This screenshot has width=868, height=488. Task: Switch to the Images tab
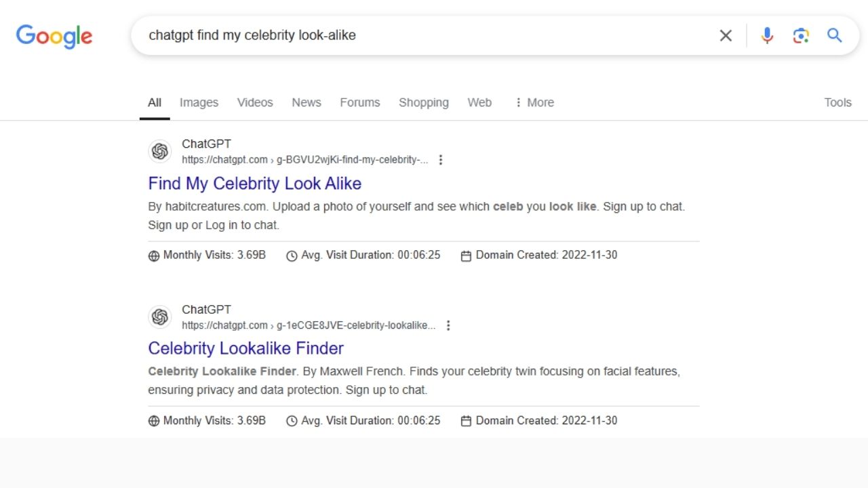[199, 102]
